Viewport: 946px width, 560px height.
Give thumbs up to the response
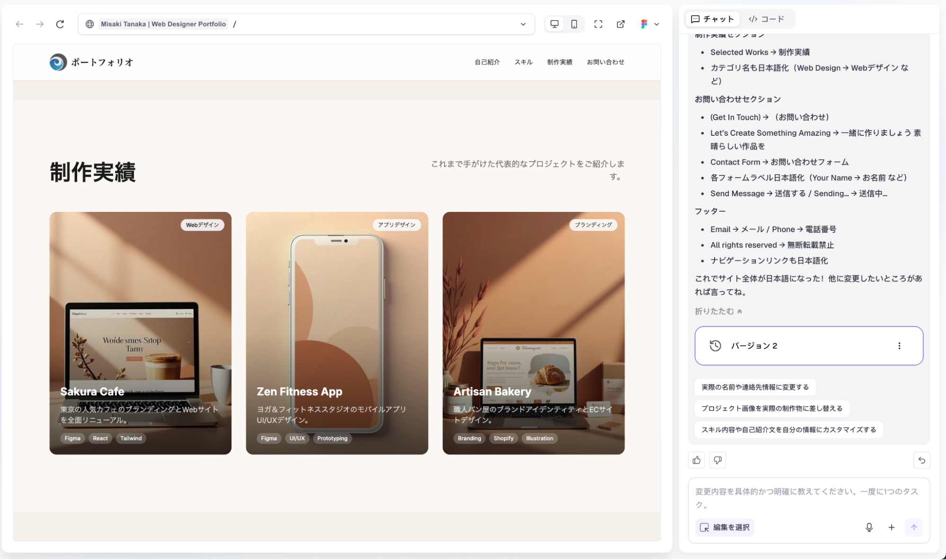point(697,460)
